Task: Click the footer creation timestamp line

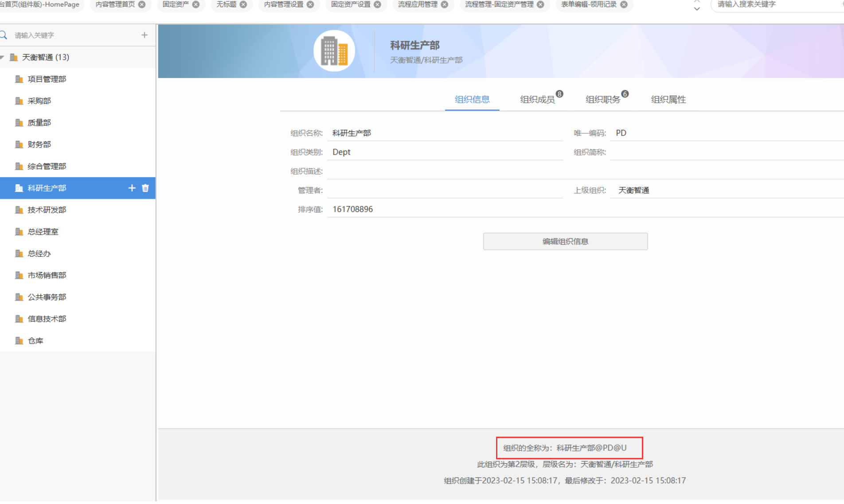Action: 565,481
